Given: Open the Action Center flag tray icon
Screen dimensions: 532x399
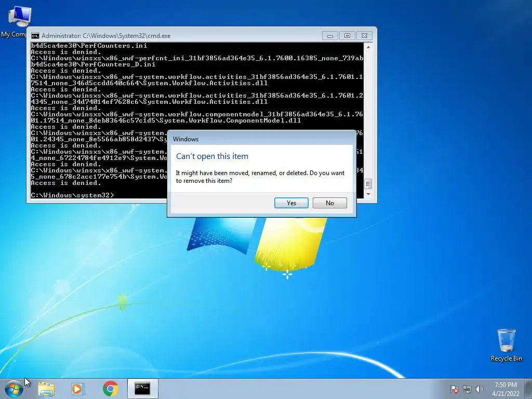Looking at the screenshot, I should (454, 389).
